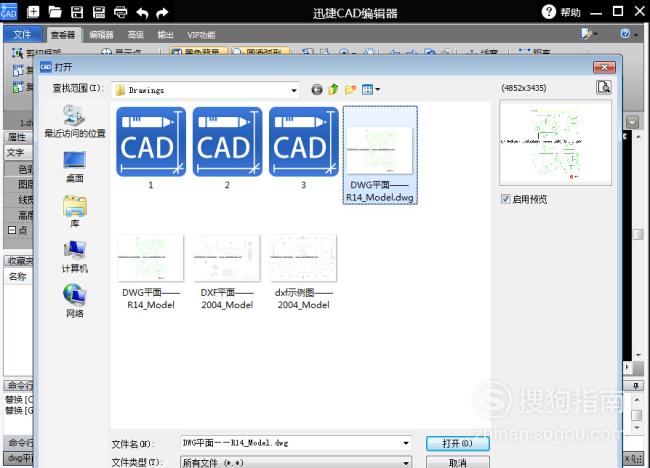
Task: Open 库 libraries location
Action: pos(75,212)
